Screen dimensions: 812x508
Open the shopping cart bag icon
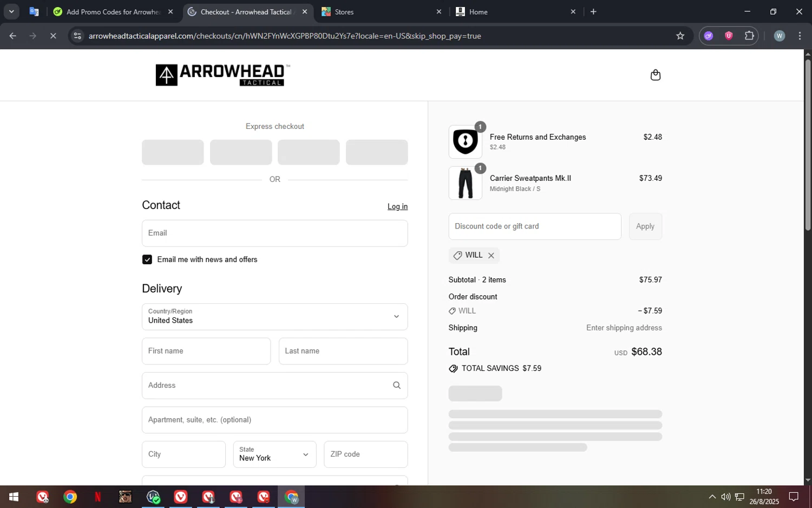coord(655,75)
